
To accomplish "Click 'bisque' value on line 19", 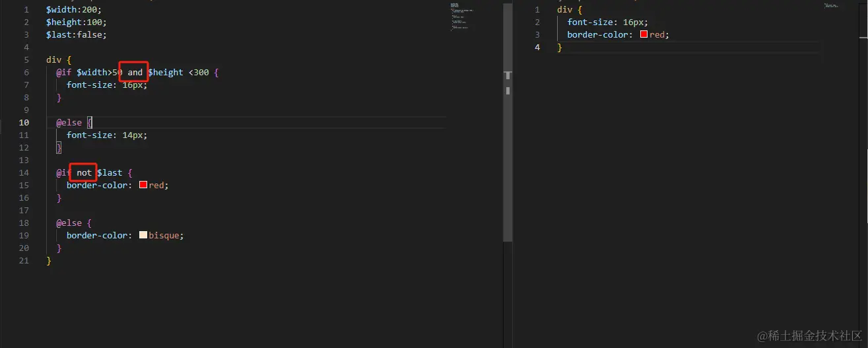I will pyautogui.click(x=164, y=235).
